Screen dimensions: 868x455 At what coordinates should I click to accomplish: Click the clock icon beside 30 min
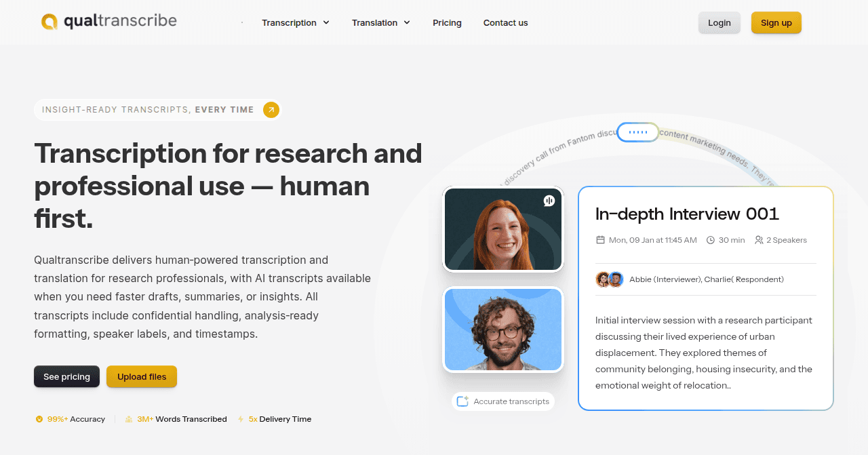pos(711,240)
